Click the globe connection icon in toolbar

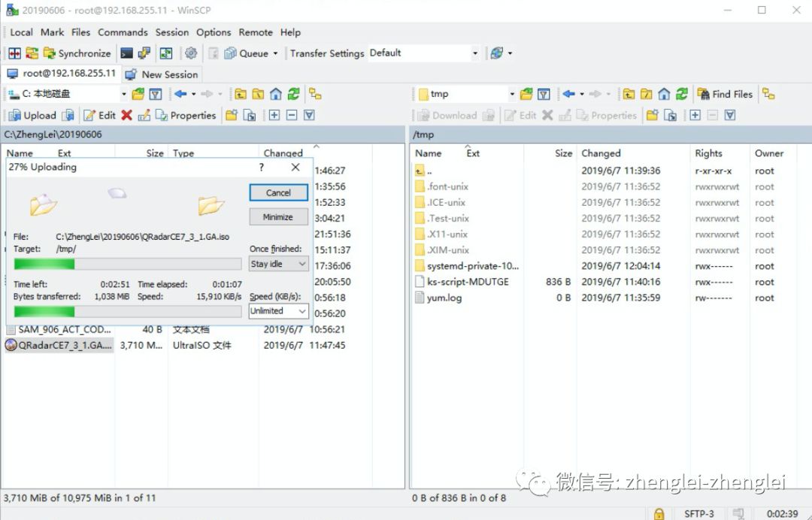coord(497,53)
